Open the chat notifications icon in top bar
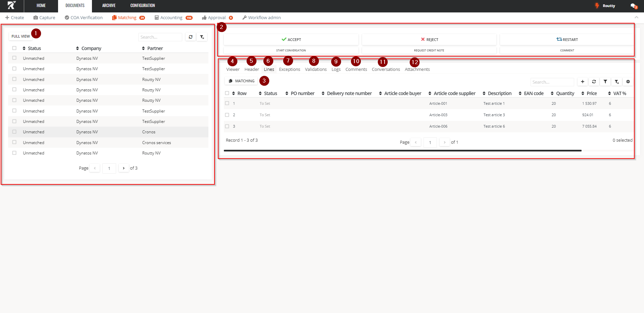The image size is (644, 313). pyautogui.click(x=633, y=6)
